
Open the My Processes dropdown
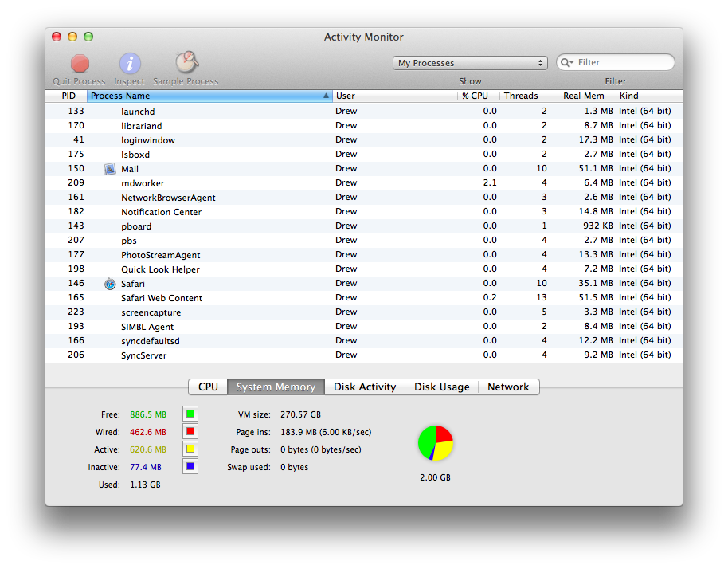coord(470,63)
